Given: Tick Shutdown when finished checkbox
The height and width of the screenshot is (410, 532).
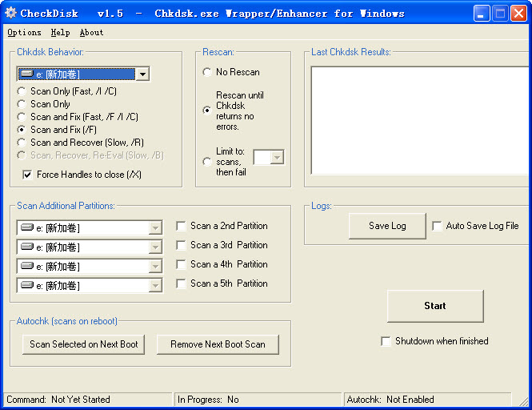Looking at the screenshot, I should [386, 341].
